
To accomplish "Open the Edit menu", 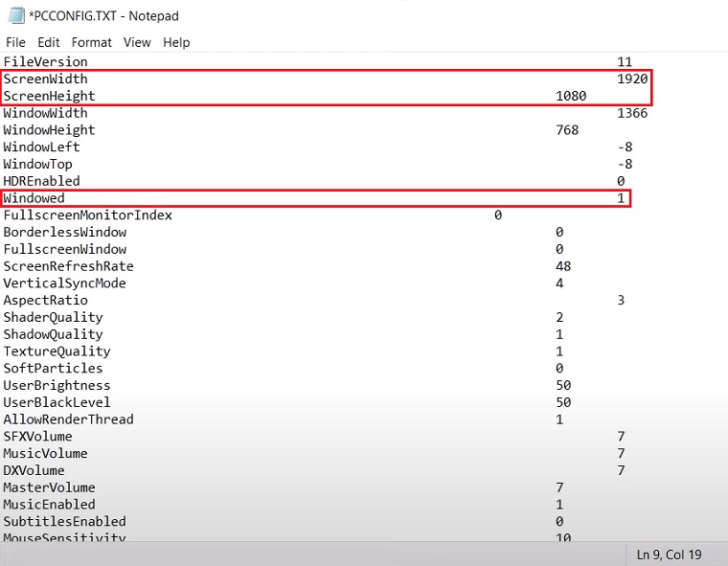I will 49,42.
